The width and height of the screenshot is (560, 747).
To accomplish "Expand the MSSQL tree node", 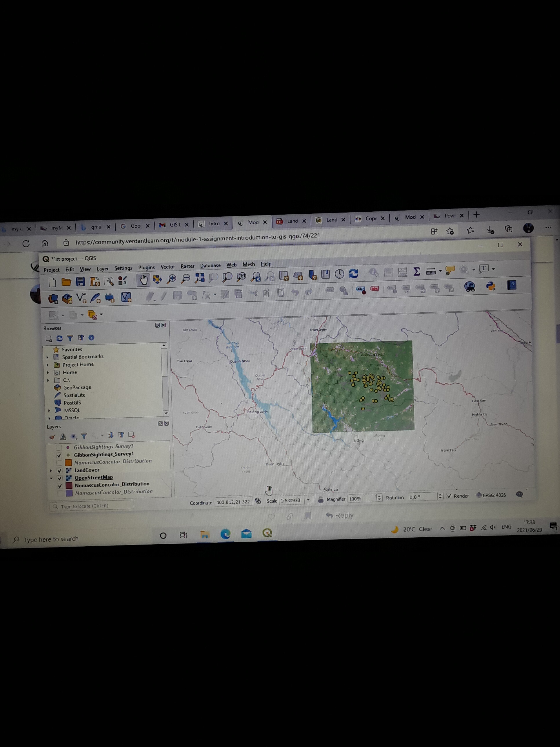I will (x=49, y=411).
